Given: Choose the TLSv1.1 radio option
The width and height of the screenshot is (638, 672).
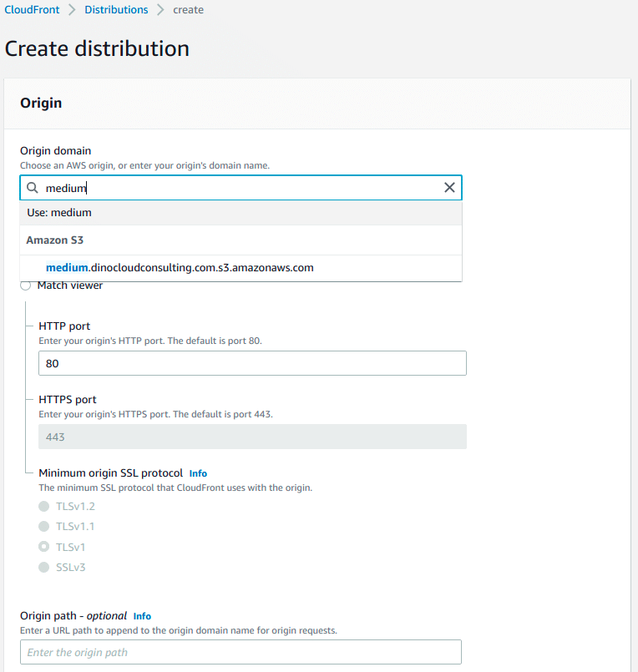Looking at the screenshot, I should click(44, 527).
